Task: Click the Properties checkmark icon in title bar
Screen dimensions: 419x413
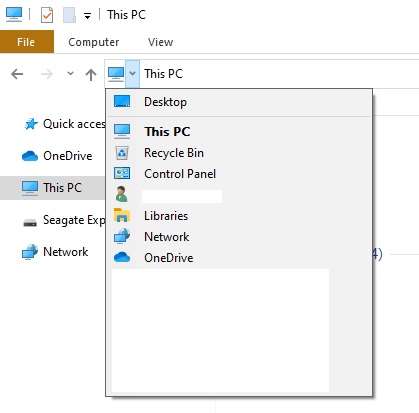Action: tap(47, 15)
